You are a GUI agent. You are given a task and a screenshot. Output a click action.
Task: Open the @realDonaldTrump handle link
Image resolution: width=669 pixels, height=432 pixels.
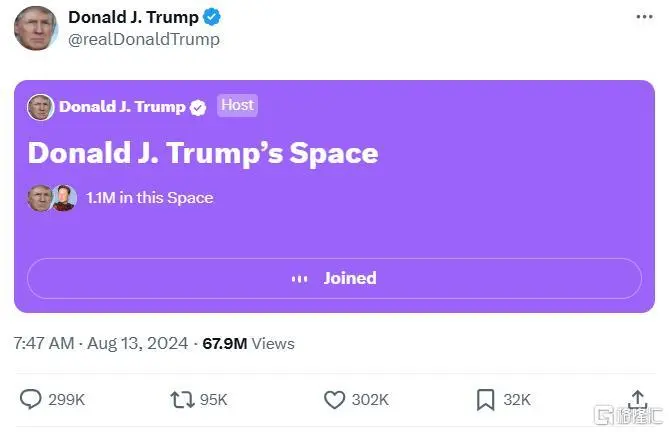coord(143,39)
